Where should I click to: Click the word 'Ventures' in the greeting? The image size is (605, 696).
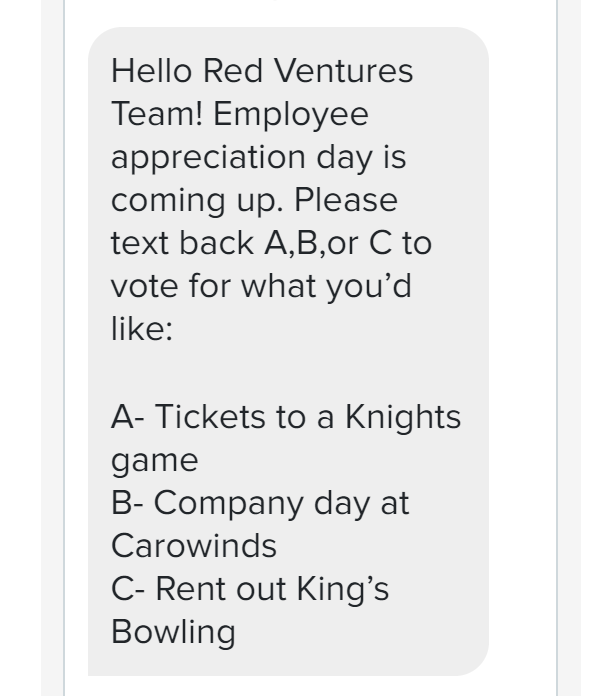coord(343,71)
